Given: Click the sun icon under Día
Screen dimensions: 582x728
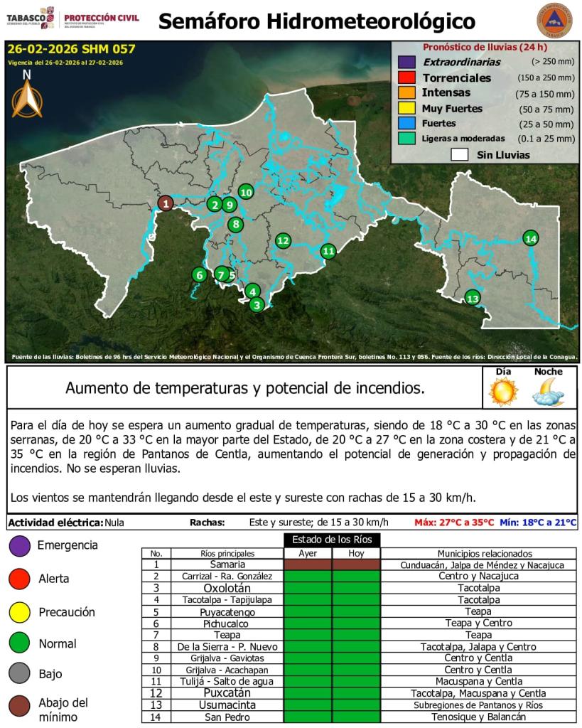Looking at the screenshot, I should 503,392.
